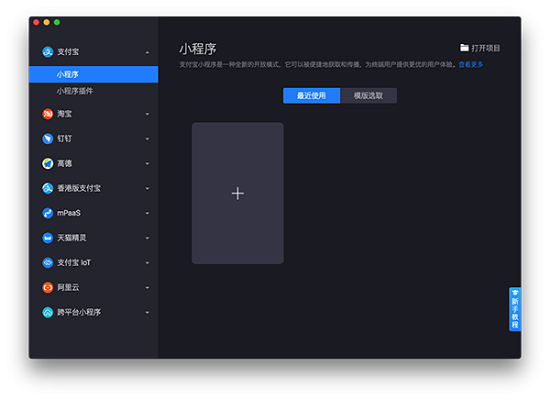Viewport: 550px width, 400px height.
Task: Click the Alipay IoT (支付宝 IoT) icon
Action: click(47, 263)
